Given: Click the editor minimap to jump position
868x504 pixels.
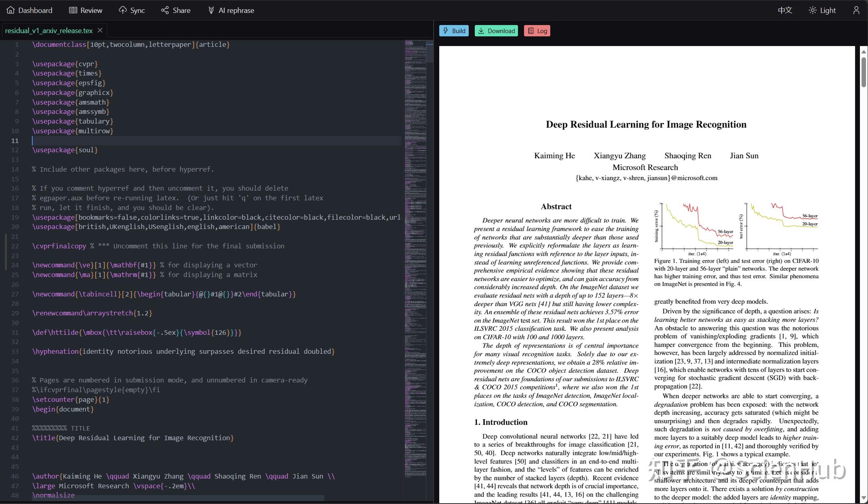Looking at the screenshot, I should coord(416,242).
